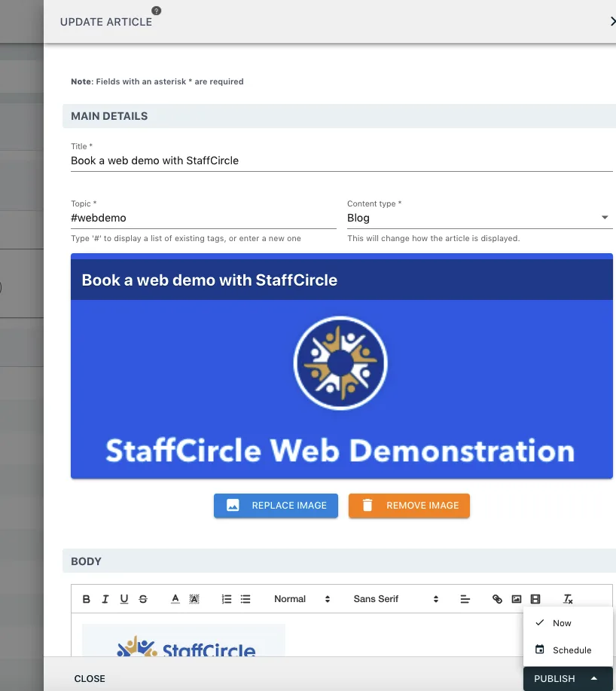Click the Body section header
This screenshot has width=616, height=691.
[x=339, y=561]
